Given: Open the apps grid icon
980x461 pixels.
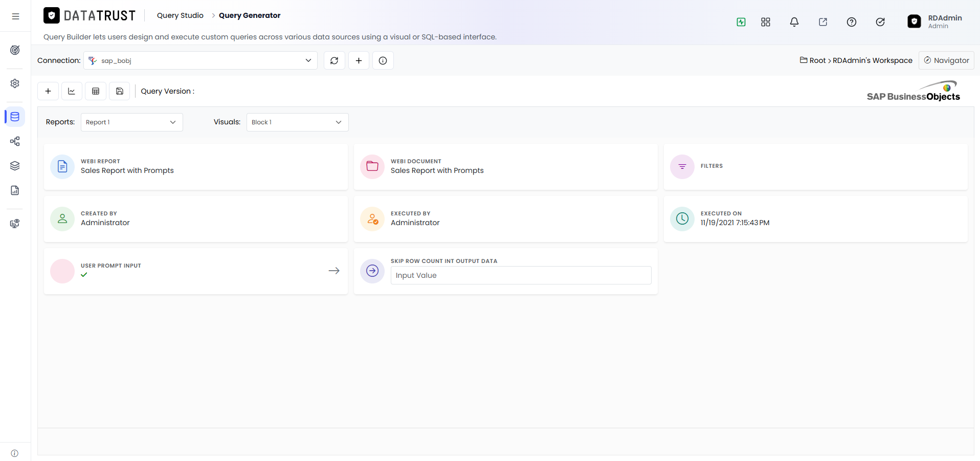Looking at the screenshot, I should click(x=766, y=22).
